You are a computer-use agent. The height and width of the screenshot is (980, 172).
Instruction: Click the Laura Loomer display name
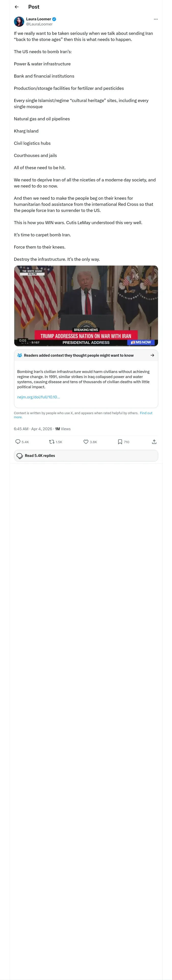click(x=38, y=19)
